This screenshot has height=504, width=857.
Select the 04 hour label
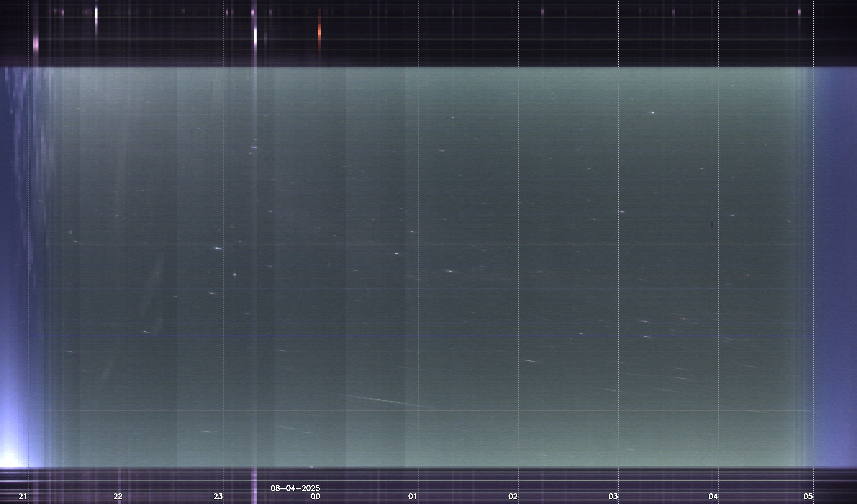713,496
